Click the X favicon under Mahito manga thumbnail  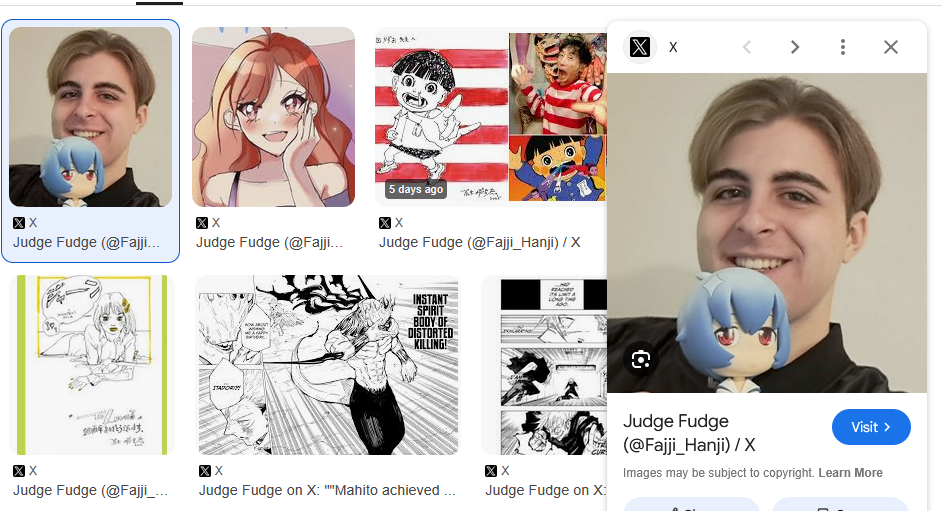[x=205, y=471]
